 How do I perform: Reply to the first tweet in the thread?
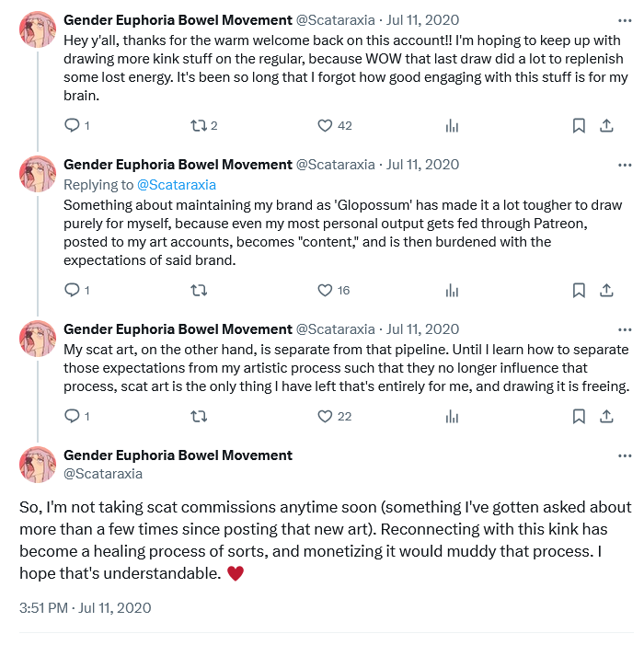pyautogui.click(x=73, y=126)
